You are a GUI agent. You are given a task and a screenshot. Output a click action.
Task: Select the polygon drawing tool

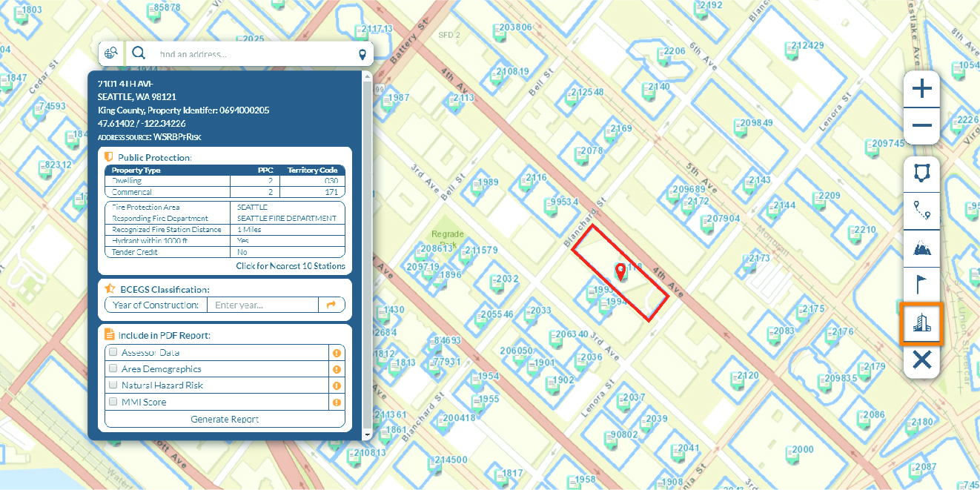[x=921, y=174]
